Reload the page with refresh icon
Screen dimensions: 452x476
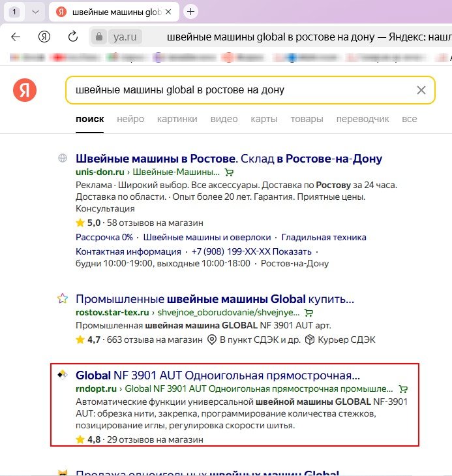click(73, 37)
